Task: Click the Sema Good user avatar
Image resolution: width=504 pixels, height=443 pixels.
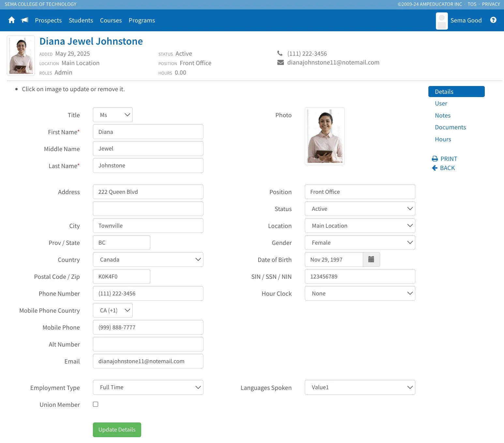Action: (x=442, y=21)
